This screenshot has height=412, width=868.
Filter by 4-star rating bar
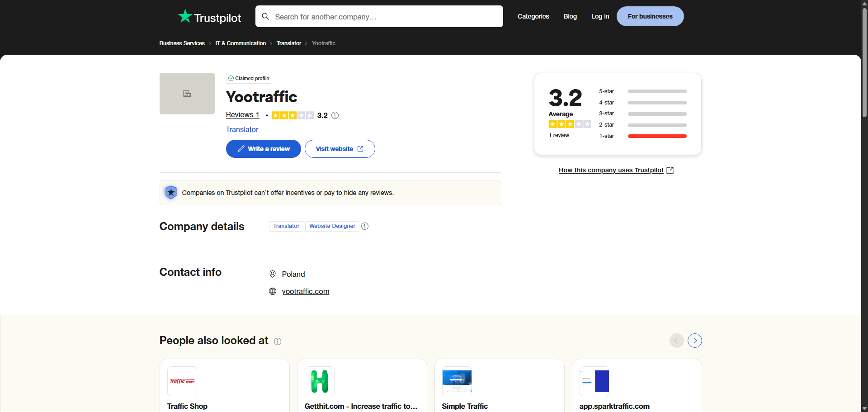pyautogui.click(x=643, y=103)
